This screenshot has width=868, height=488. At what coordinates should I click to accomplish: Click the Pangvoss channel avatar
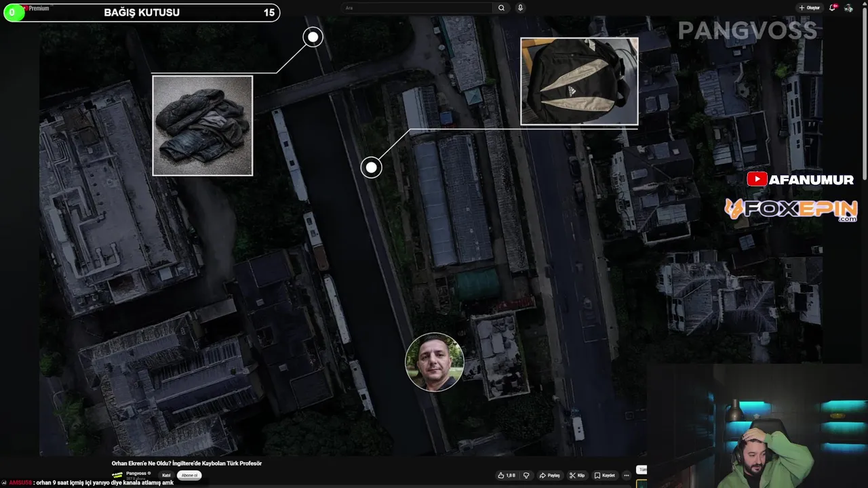point(117,475)
